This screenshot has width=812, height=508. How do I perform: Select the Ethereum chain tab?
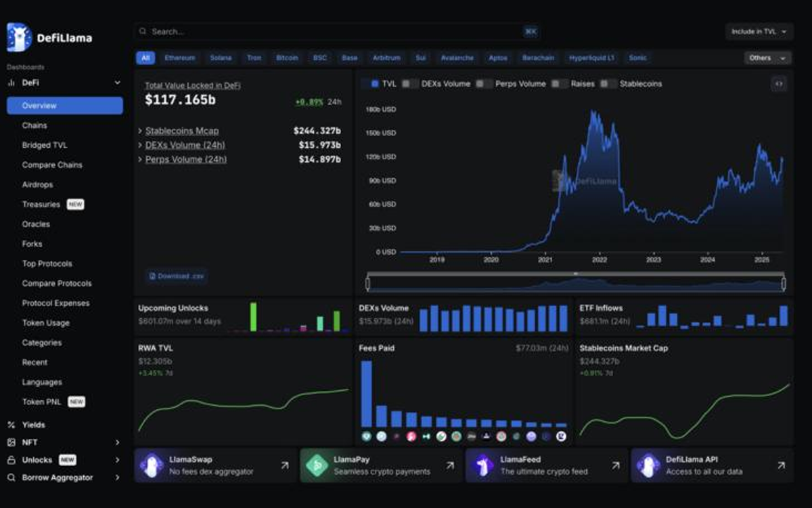click(180, 58)
